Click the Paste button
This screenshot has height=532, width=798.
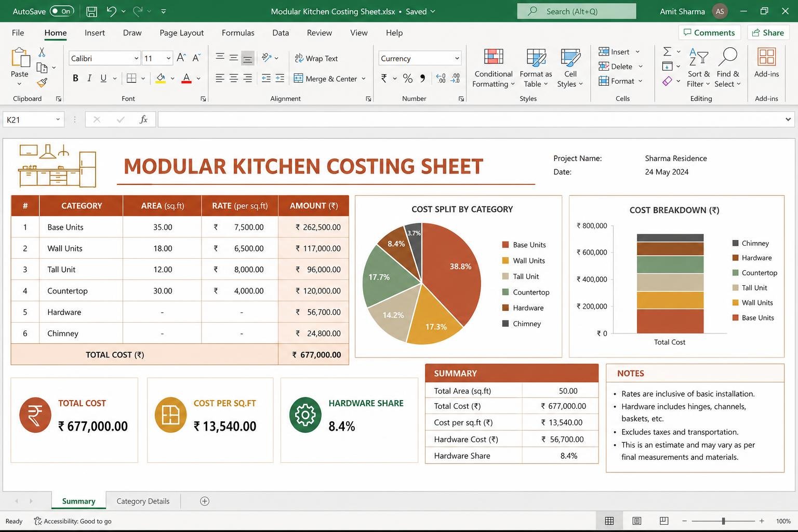20,68
